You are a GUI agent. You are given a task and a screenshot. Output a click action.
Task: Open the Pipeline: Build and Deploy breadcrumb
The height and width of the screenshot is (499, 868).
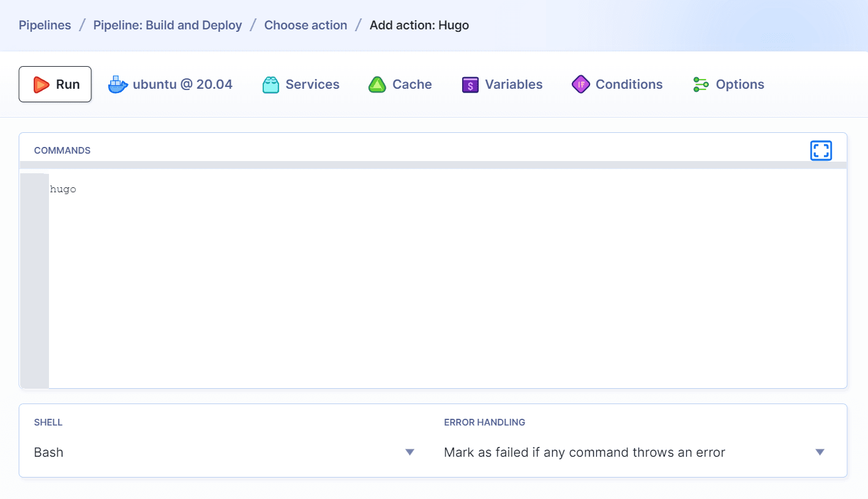[x=167, y=25]
